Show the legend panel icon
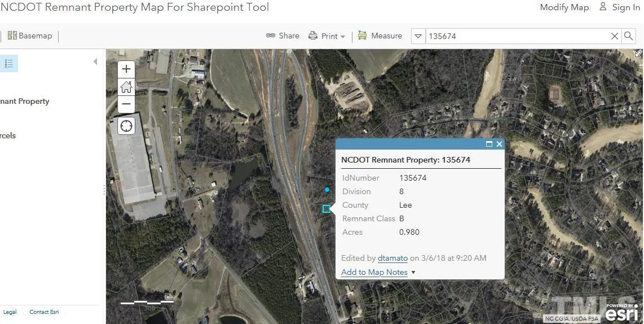The image size is (644, 324). click(x=9, y=64)
